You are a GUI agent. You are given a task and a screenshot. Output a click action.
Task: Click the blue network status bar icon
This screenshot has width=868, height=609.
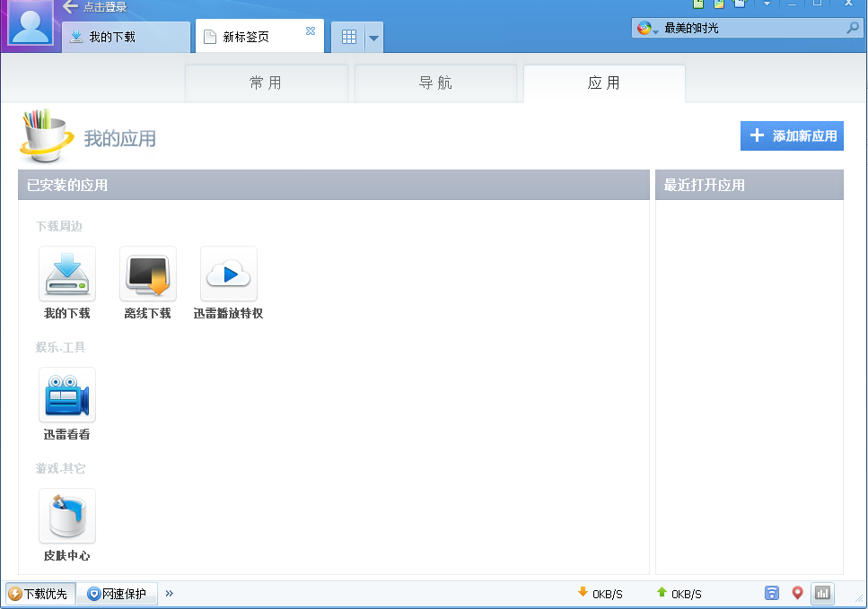coord(772,593)
